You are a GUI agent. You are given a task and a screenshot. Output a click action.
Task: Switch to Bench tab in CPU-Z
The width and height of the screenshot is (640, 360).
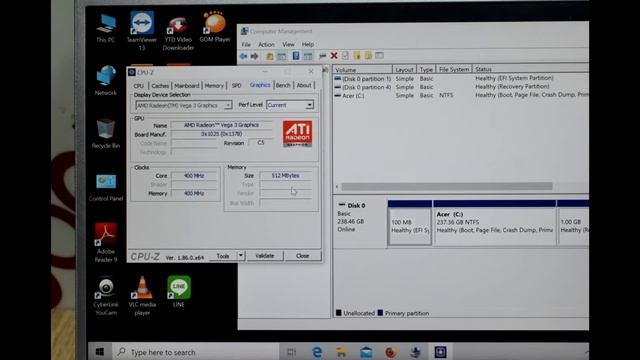283,85
